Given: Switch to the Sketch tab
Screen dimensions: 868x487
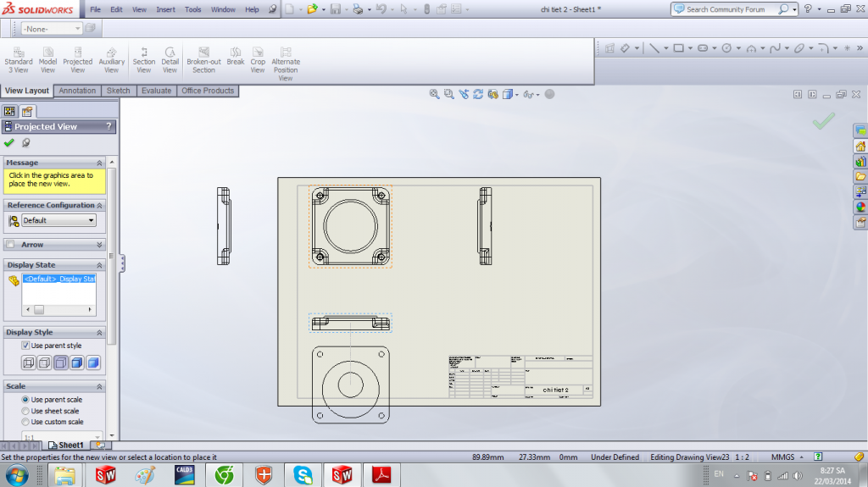Looking at the screenshot, I should 119,91.
